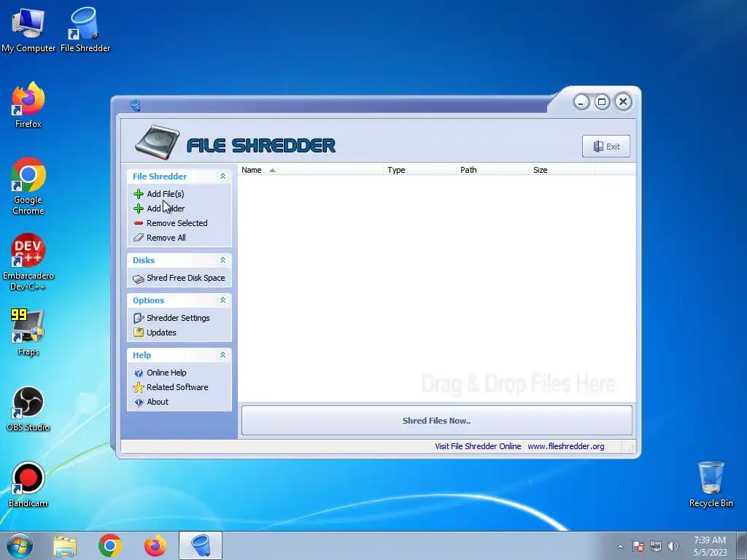Maximize the File Shredder window
The width and height of the screenshot is (747, 560).
(x=602, y=102)
